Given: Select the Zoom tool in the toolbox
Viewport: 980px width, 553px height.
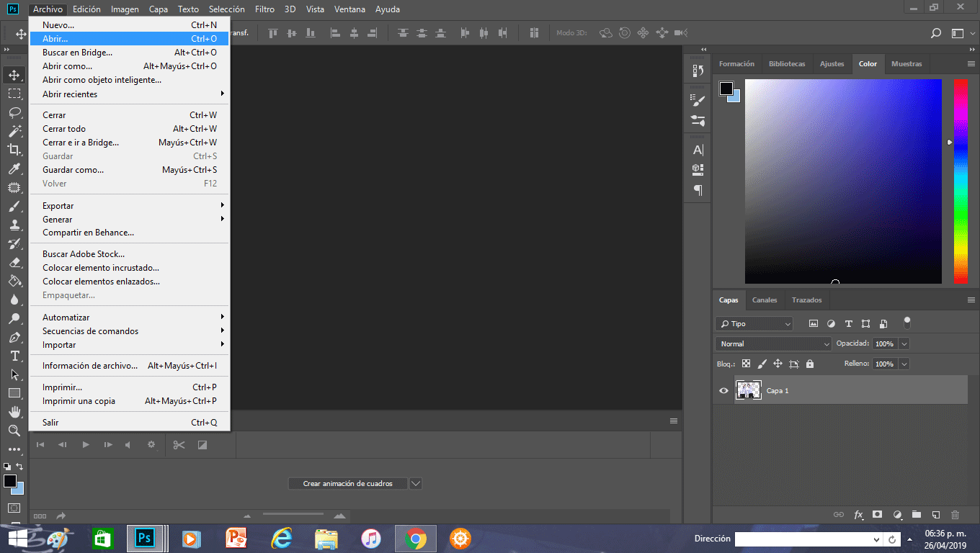Looking at the screenshot, I should (14, 431).
